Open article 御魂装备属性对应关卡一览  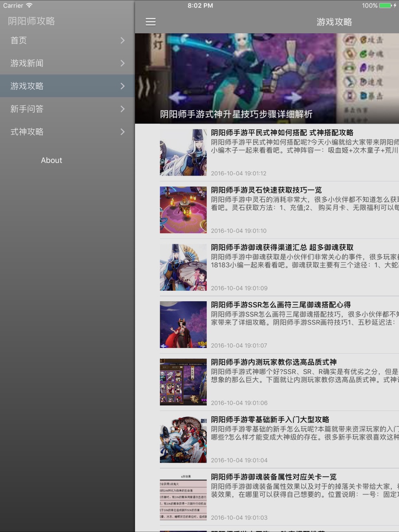click(x=274, y=477)
